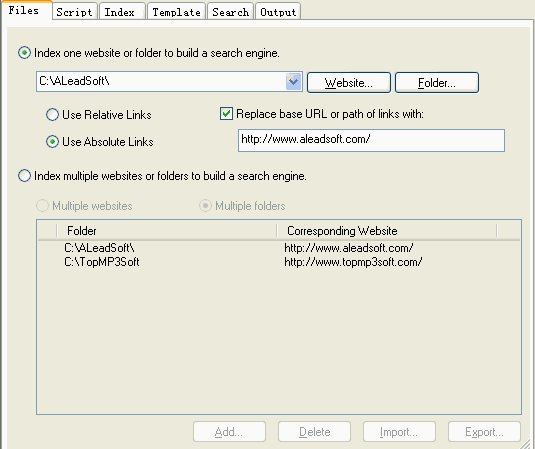The image size is (535, 449).
Task: Go to the Template tab
Action: (176, 12)
